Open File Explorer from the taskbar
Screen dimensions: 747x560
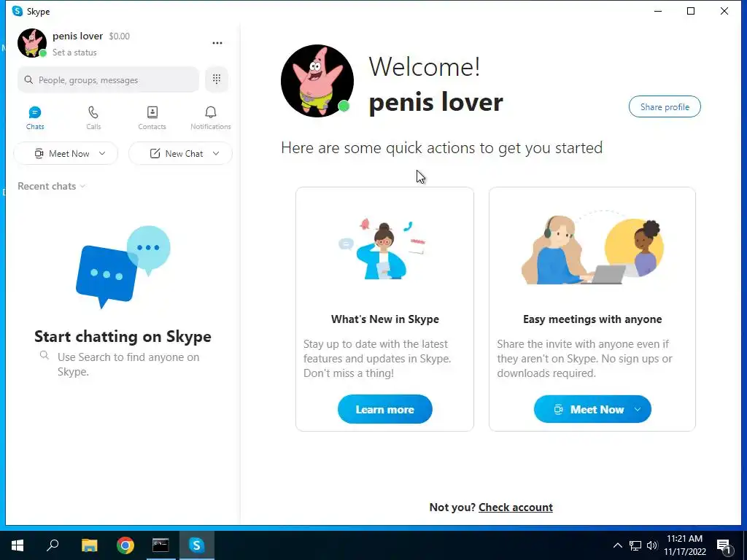coord(89,545)
